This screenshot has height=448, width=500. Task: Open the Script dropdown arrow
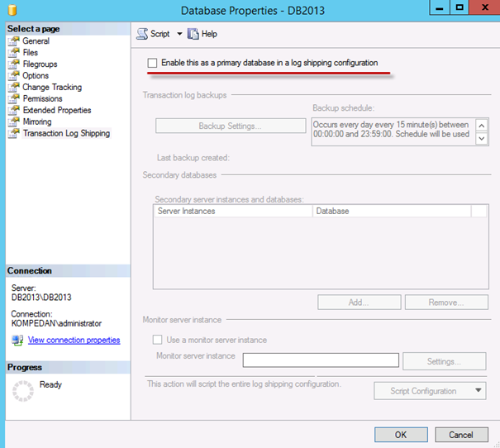[x=179, y=34]
